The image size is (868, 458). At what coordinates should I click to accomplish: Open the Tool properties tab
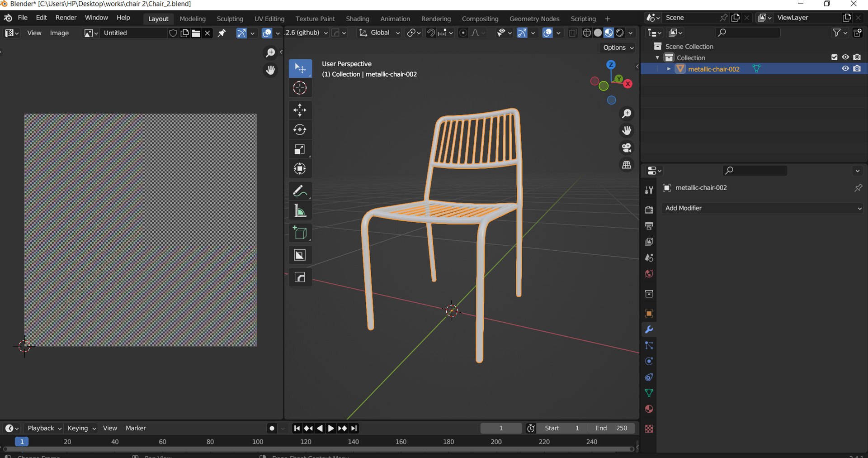click(x=649, y=190)
